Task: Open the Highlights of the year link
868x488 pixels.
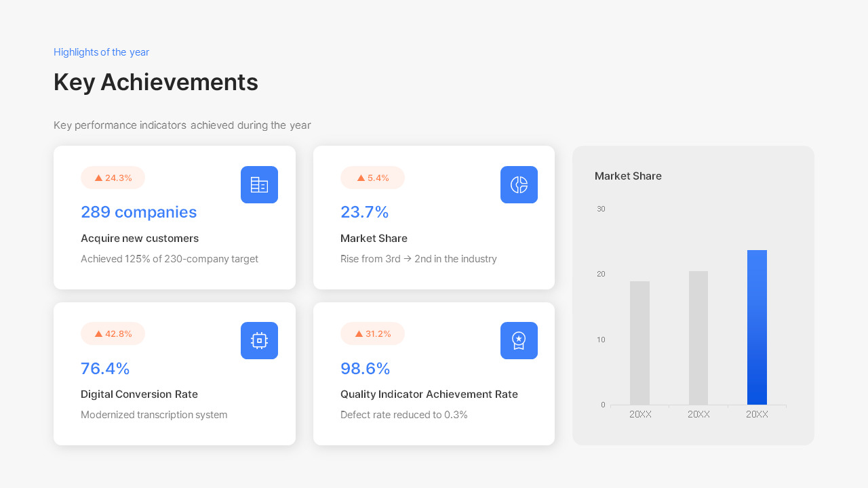Action: [101, 52]
